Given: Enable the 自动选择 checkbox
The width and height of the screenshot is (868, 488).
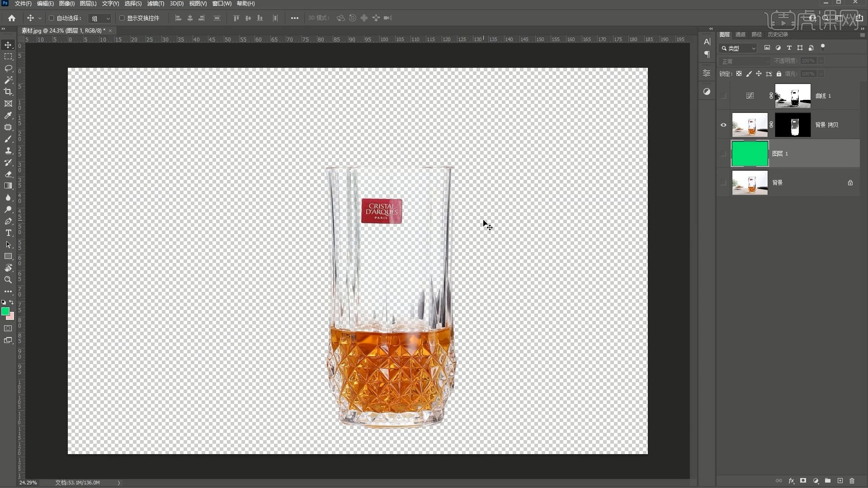Looking at the screenshot, I should (x=51, y=18).
